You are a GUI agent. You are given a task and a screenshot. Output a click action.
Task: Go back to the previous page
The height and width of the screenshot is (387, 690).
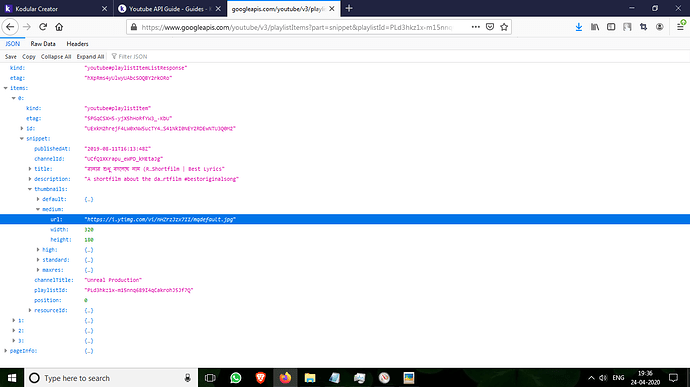point(10,27)
